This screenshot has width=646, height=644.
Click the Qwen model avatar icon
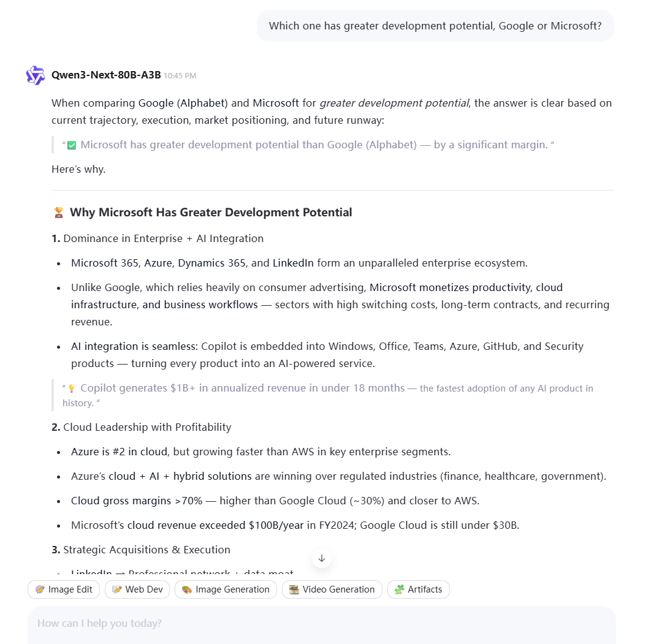(x=36, y=75)
